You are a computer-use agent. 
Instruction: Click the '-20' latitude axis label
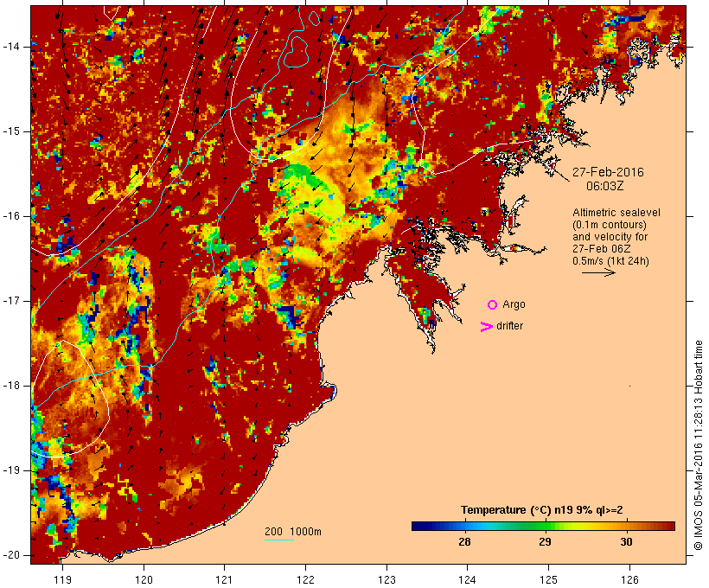(11, 555)
